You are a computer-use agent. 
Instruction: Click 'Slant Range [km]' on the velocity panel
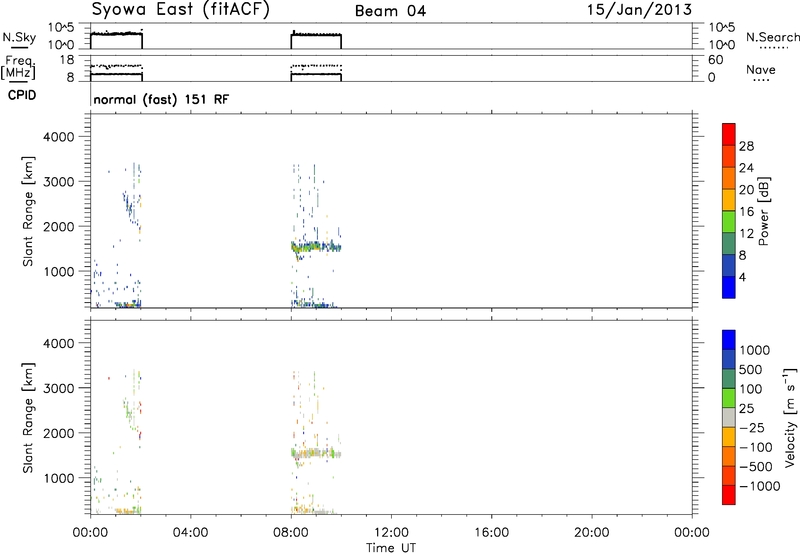pos(28,418)
